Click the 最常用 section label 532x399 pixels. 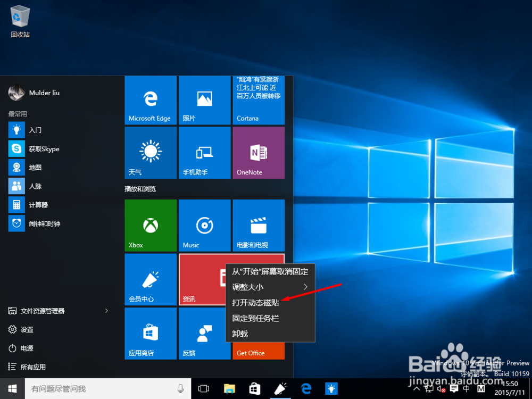coord(18,114)
